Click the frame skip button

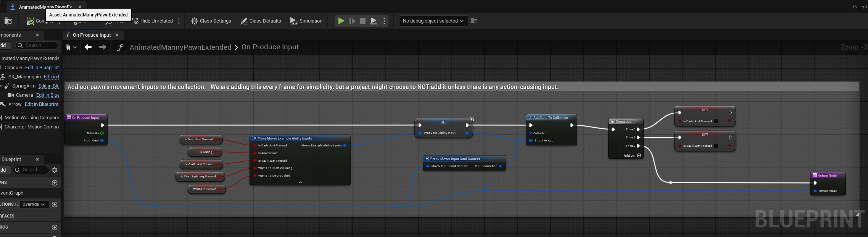[x=352, y=21]
